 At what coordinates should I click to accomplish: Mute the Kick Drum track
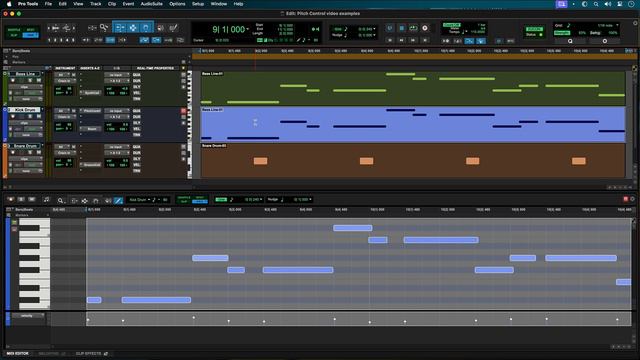tap(39, 116)
